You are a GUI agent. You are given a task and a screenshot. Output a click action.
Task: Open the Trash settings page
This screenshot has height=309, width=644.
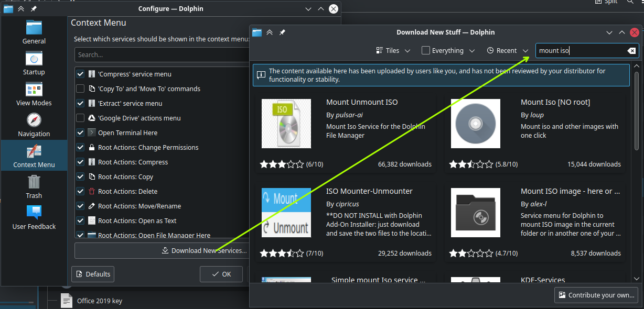coord(34,187)
